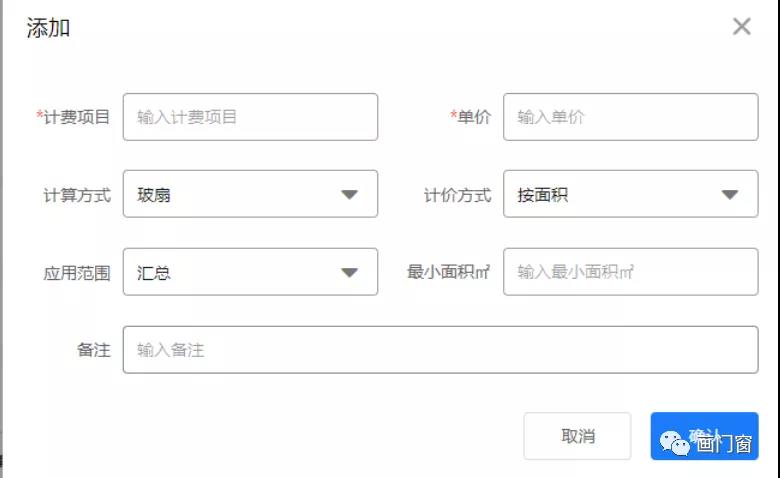Click the 应用范围 label text

pyautogui.click(x=77, y=273)
